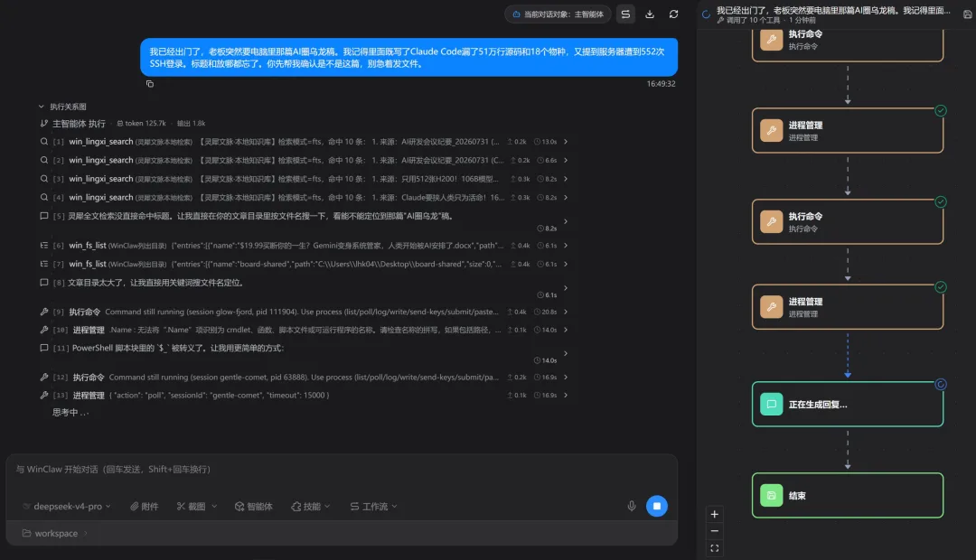This screenshot has width=976, height=560.
Task: Click step [11] PowerShell 脚本块 text
Action: point(177,348)
